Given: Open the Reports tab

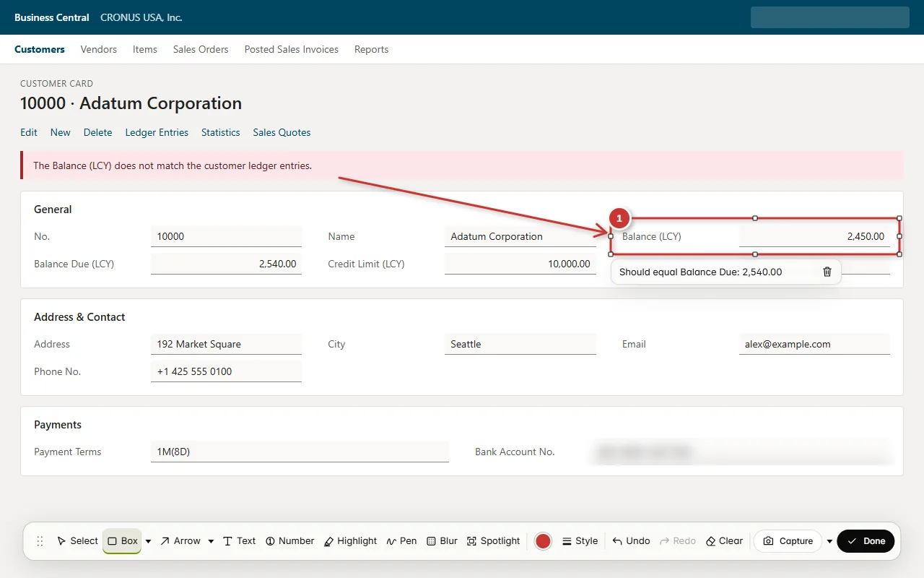Looking at the screenshot, I should [372, 49].
